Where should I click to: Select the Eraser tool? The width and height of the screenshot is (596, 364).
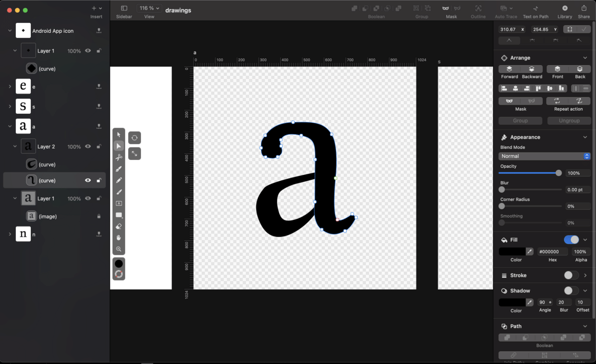click(119, 226)
